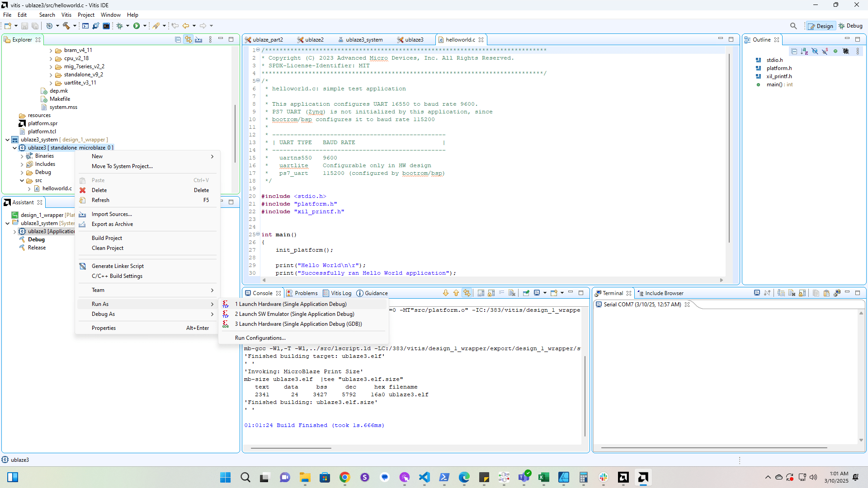The image size is (868, 488).
Task: Click the Sort icon in Outline toolbar
Action: pyautogui.click(x=804, y=51)
